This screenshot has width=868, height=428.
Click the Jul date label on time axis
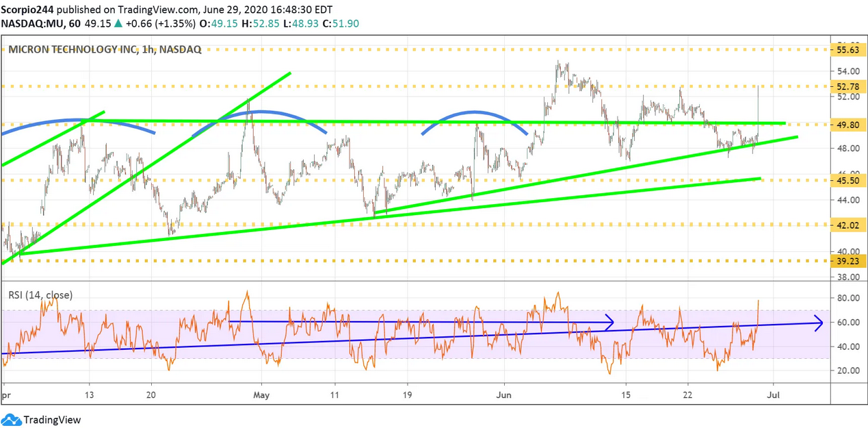coord(774,395)
